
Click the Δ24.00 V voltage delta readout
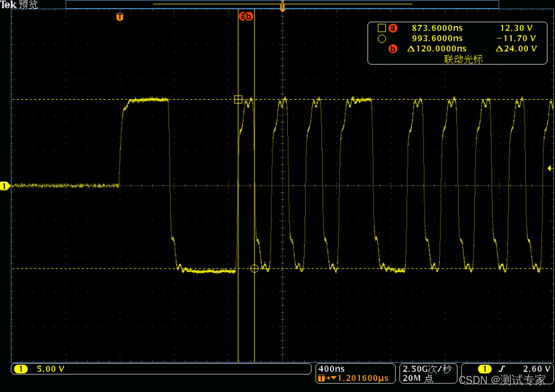pos(516,48)
